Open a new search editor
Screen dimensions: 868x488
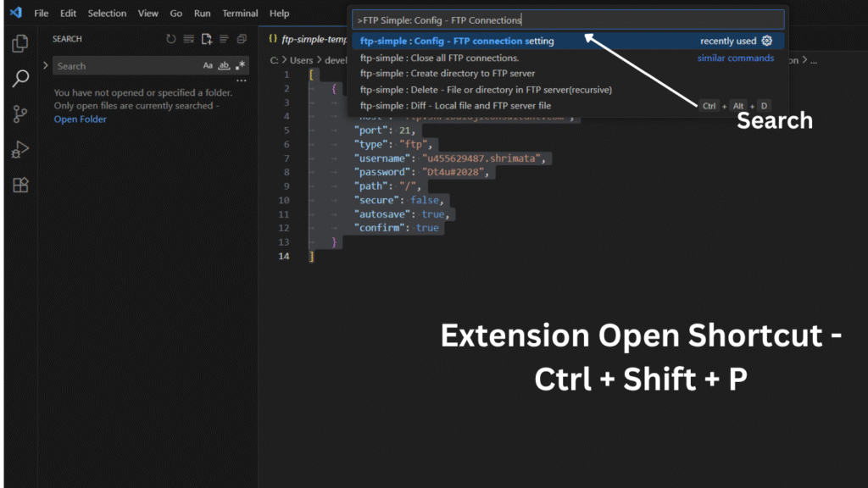point(206,39)
